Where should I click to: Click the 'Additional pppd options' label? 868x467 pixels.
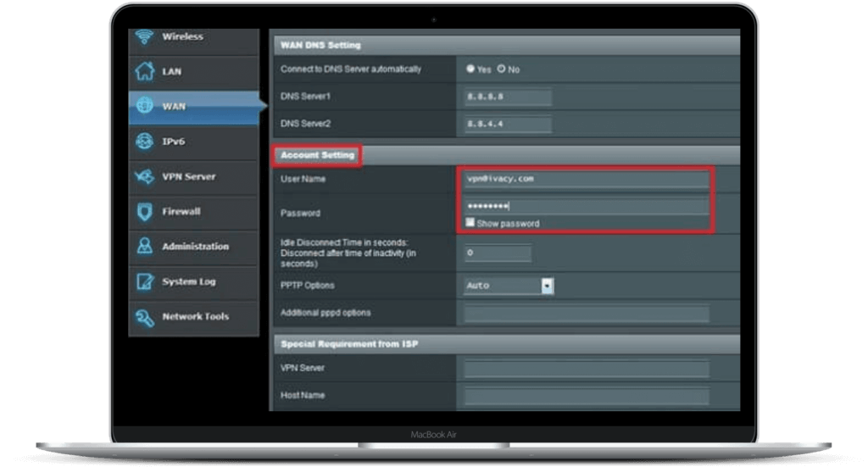[x=325, y=313]
